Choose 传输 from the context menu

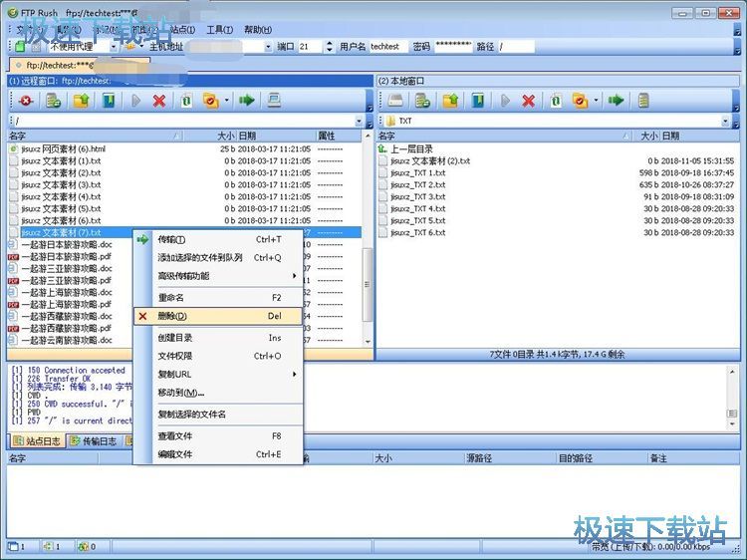[x=218, y=240]
